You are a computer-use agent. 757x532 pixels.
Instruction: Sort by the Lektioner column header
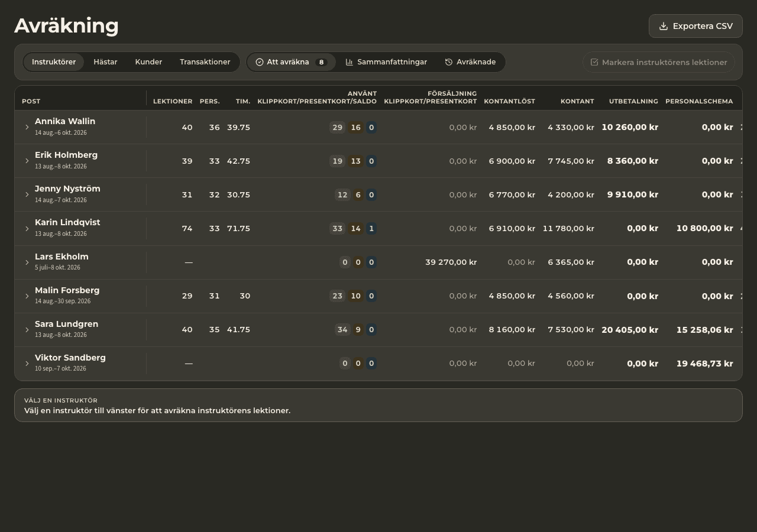pos(173,101)
